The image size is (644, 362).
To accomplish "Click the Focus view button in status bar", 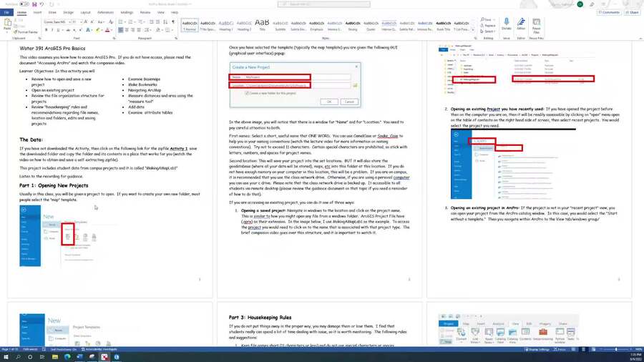I will pyautogui.click(x=559, y=349).
